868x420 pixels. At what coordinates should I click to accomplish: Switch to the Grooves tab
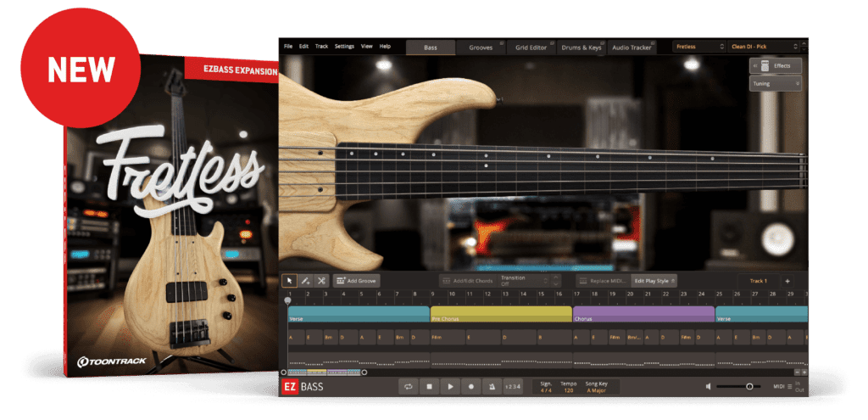click(481, 48)
